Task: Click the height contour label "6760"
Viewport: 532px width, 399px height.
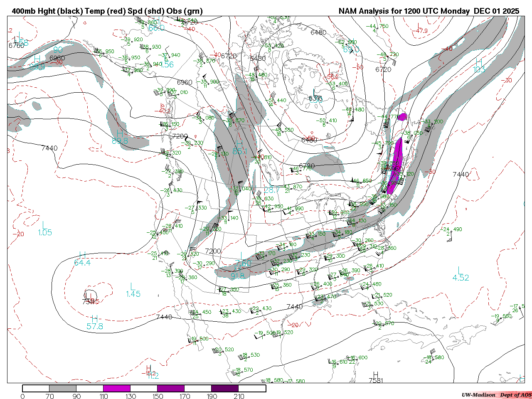Action: [x=17, y=45]
